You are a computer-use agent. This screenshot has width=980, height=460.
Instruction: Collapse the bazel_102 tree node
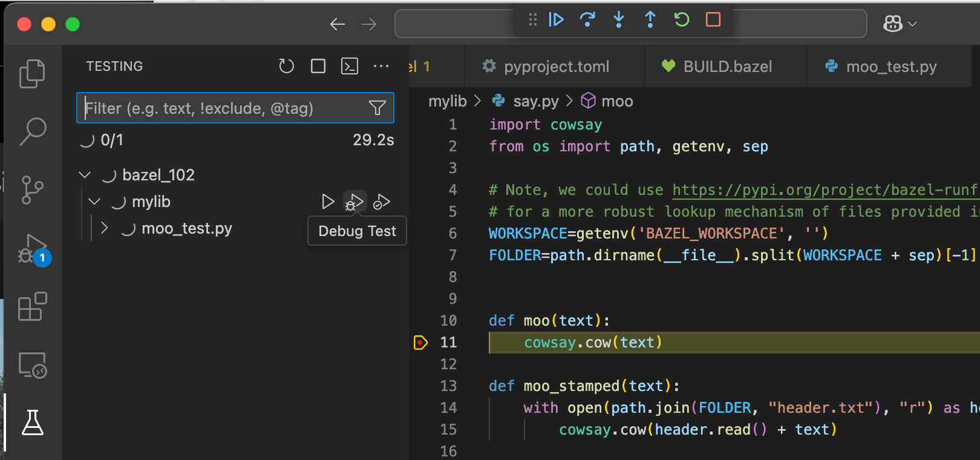point(85,175)
